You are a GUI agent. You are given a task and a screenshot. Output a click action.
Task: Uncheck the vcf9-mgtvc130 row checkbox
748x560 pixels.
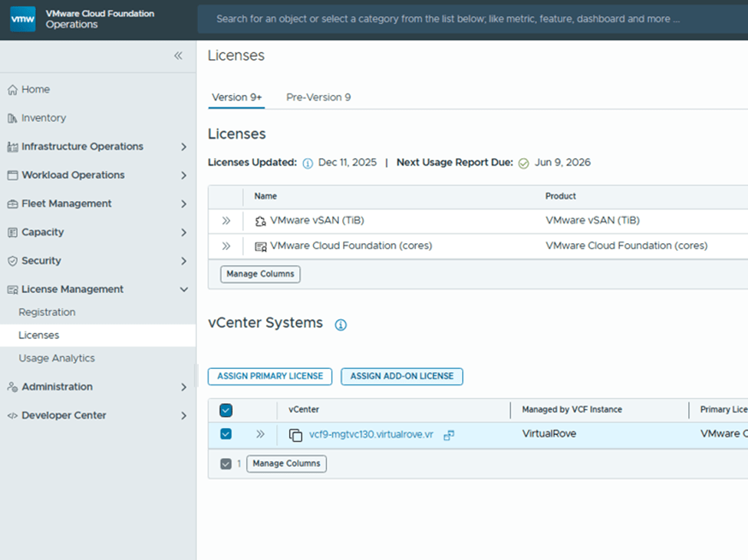[226, 434]
